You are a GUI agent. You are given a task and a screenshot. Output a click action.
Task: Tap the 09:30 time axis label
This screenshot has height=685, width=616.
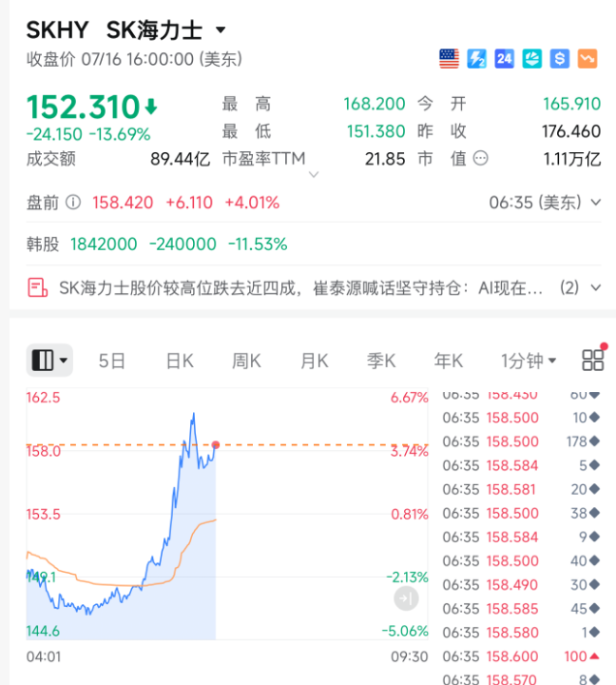409,657
